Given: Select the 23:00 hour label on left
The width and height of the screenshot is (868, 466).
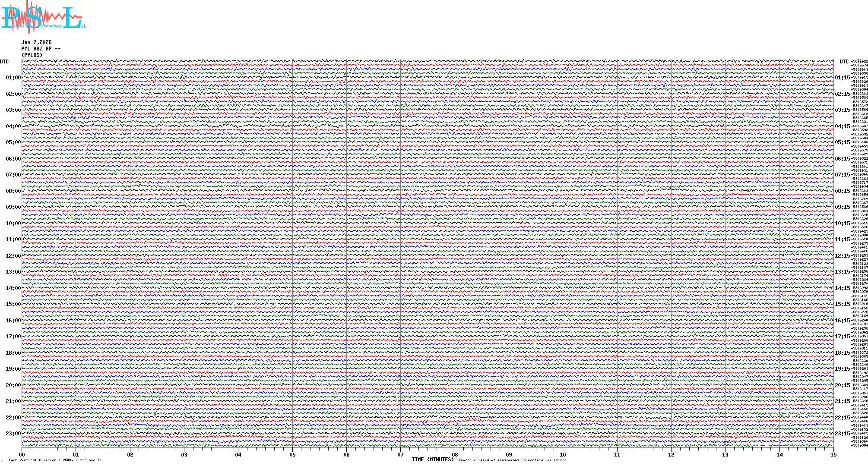Looking at the screenshot, I should tap(13, 434).
